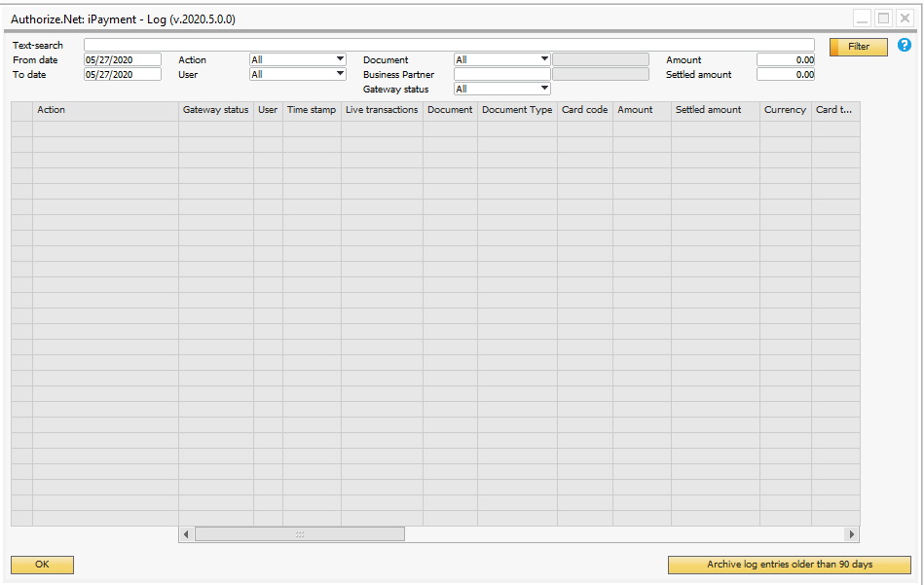Image resolution: width=924 pixels, height=585 pixels.
Task: Sort by Live transactions column header
Action: coord(382,110)
